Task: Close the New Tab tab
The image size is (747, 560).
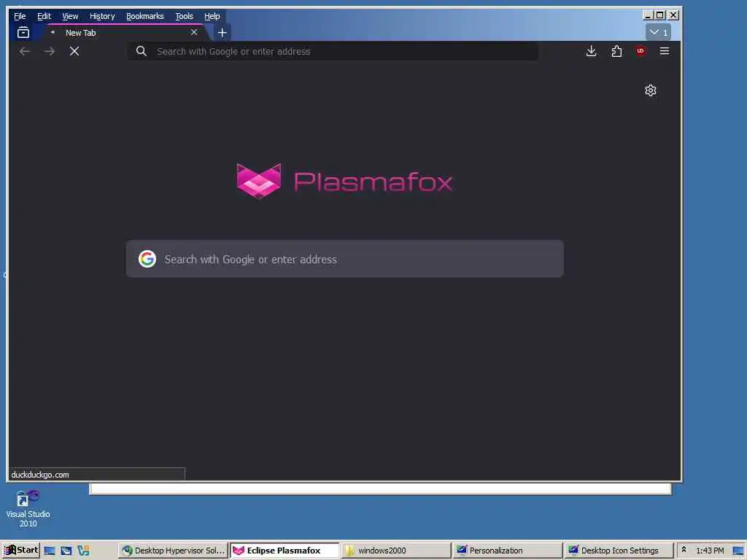Action: tap(194, 32)
